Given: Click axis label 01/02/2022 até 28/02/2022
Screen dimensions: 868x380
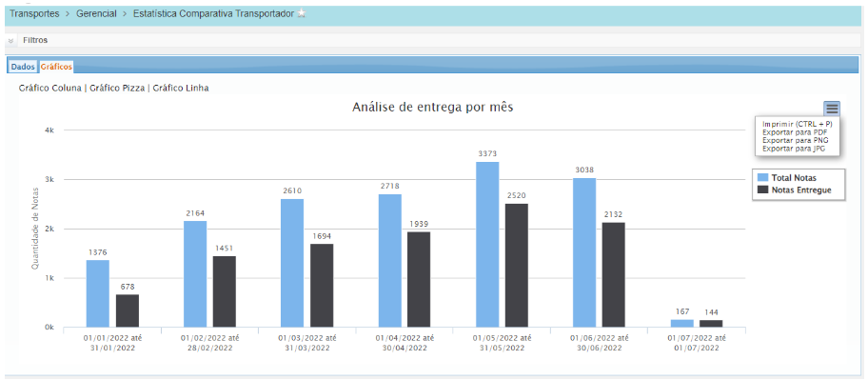Looking at the screenshot, I should [209, 342].
